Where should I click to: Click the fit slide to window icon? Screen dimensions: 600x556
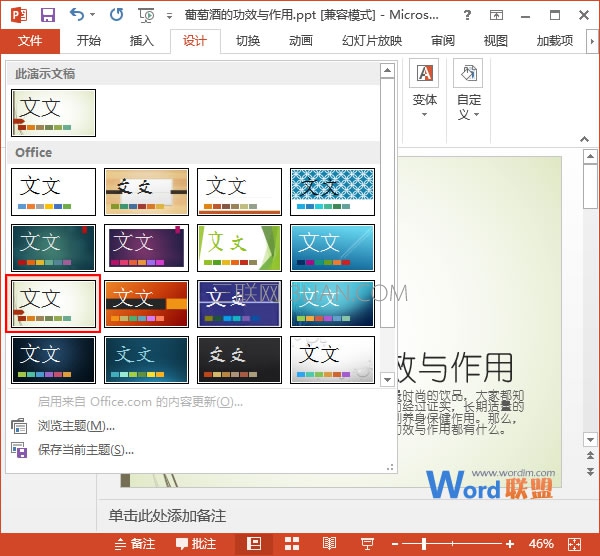pyautogui.click(x=575, y=544)
